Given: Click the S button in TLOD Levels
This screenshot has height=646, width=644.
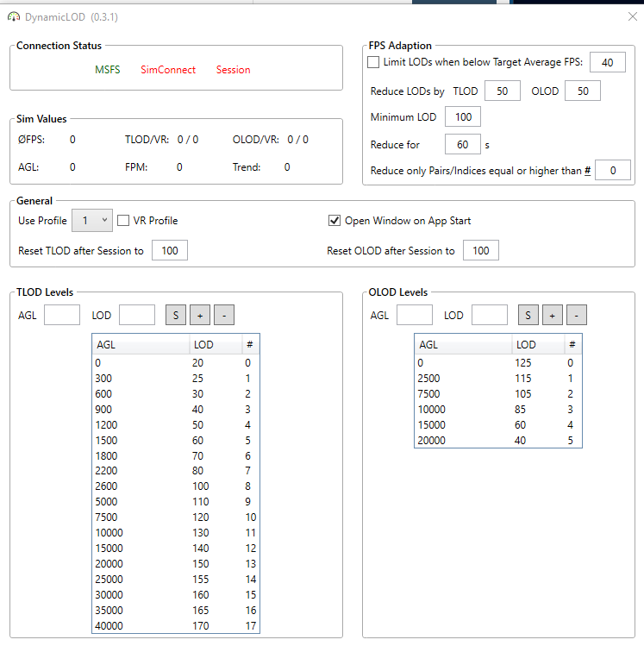Looking at the screenshot, I should 176,315.
